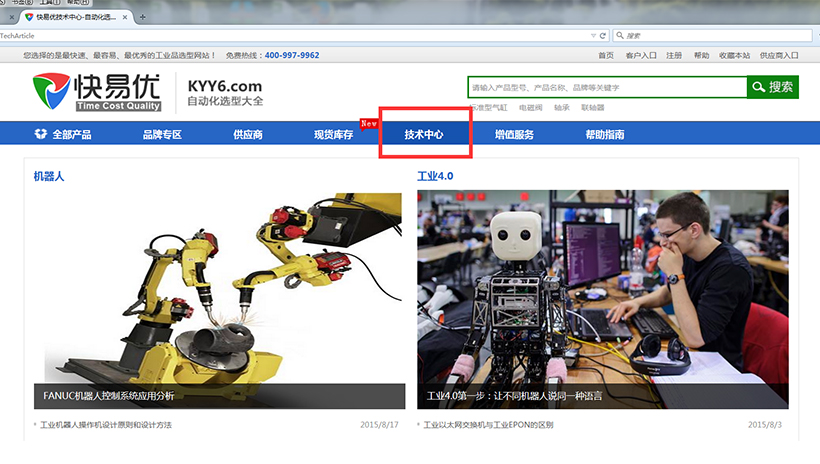Image resolution: width=820 pixels, height=464 pixels.
Task: Close the 快易优技术中心 browser tab
Action: pos(125,17)
